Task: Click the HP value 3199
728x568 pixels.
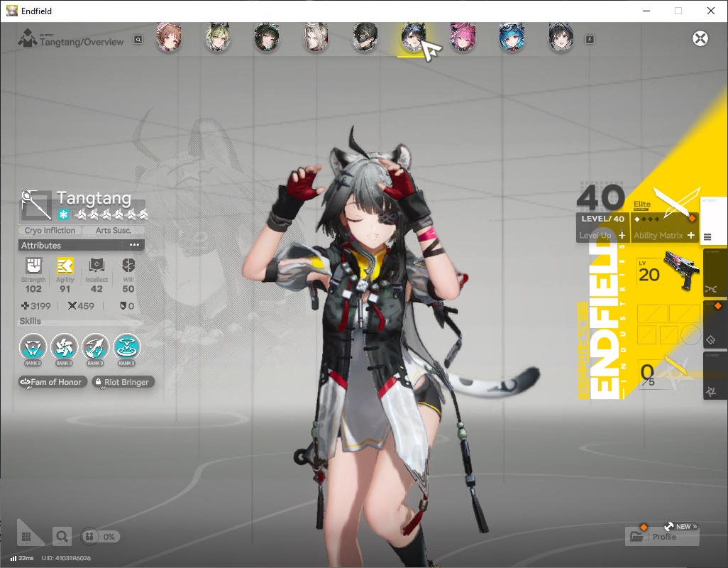Action: 35,306
